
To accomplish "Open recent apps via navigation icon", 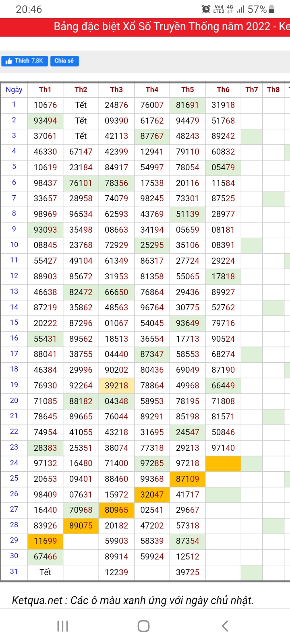I will 62,626.
